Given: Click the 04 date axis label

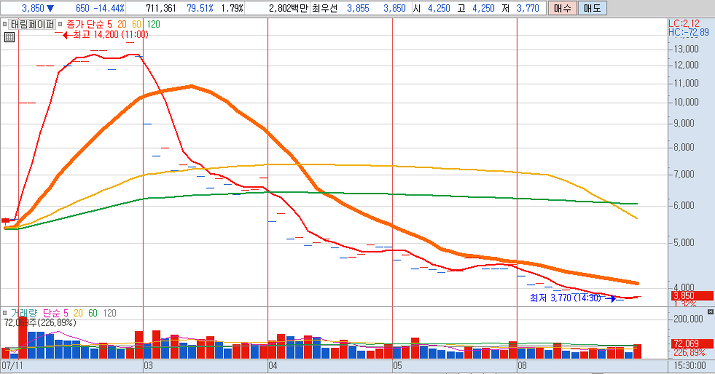Looking at the screenshot, I should coord(273,365).
